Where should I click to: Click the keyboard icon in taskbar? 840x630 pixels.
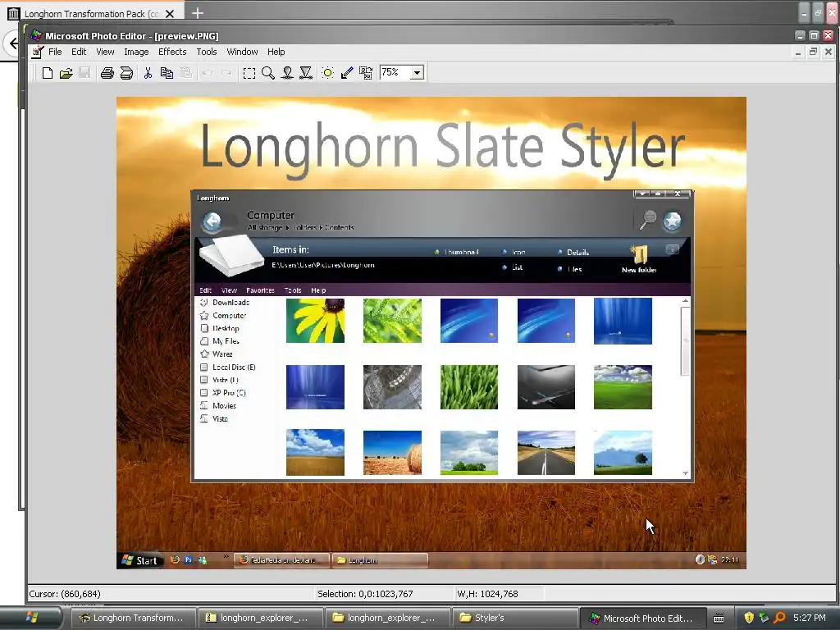point(719,619)
